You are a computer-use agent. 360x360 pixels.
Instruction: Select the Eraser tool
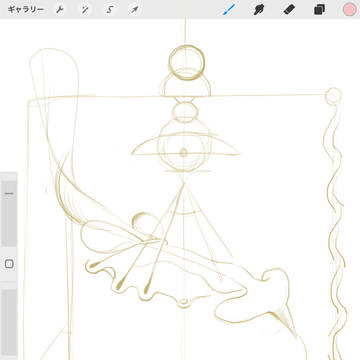point(289,10)
